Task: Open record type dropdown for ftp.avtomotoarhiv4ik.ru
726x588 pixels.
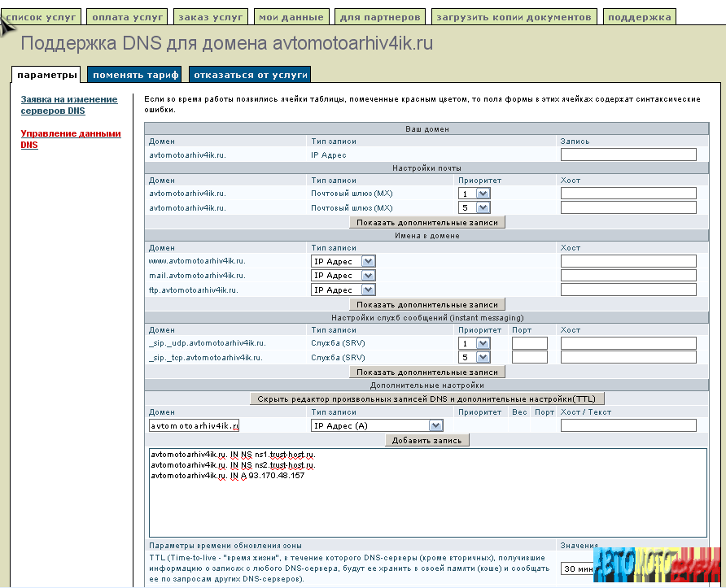Action: tap(368, 290)
